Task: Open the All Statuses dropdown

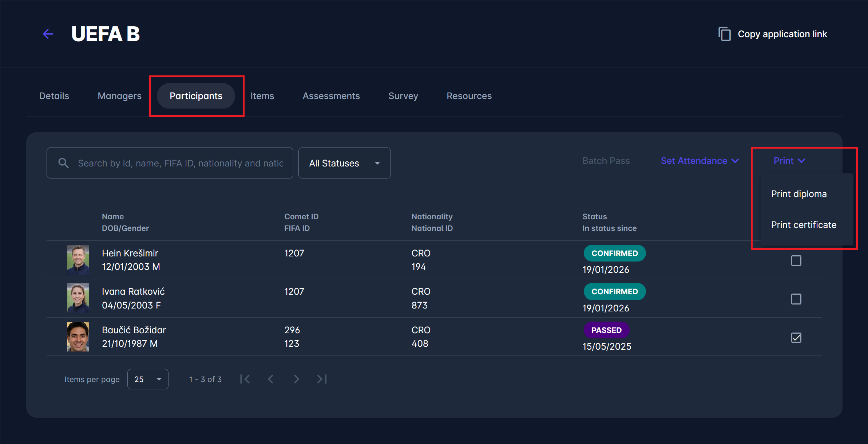Action: click(344, 163)
